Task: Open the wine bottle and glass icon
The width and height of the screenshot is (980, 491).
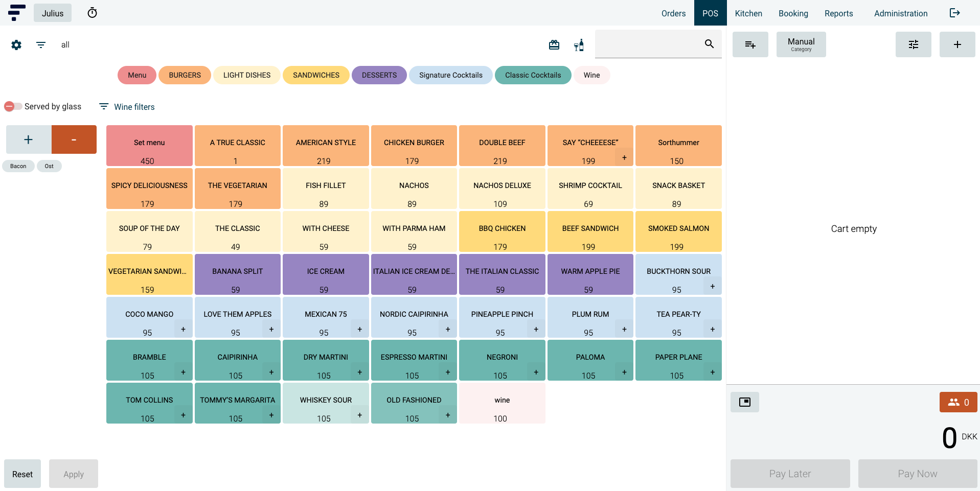Action: coord(579,45)
